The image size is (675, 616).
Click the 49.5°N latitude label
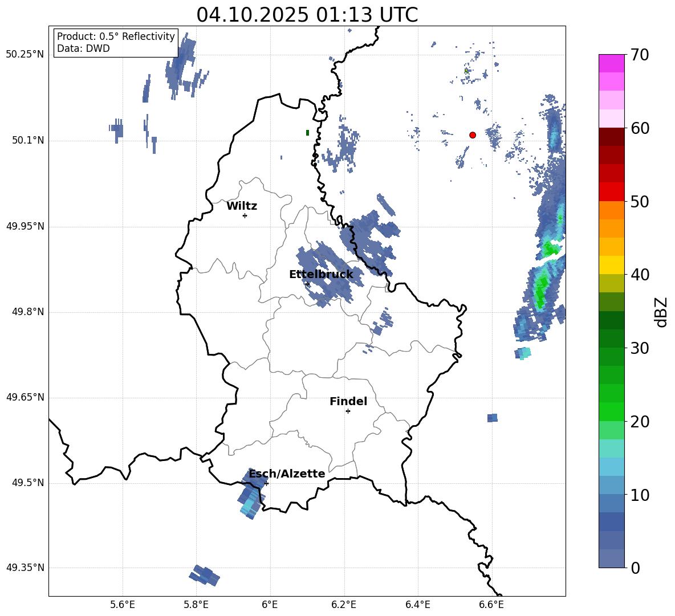tap(28, 483)
